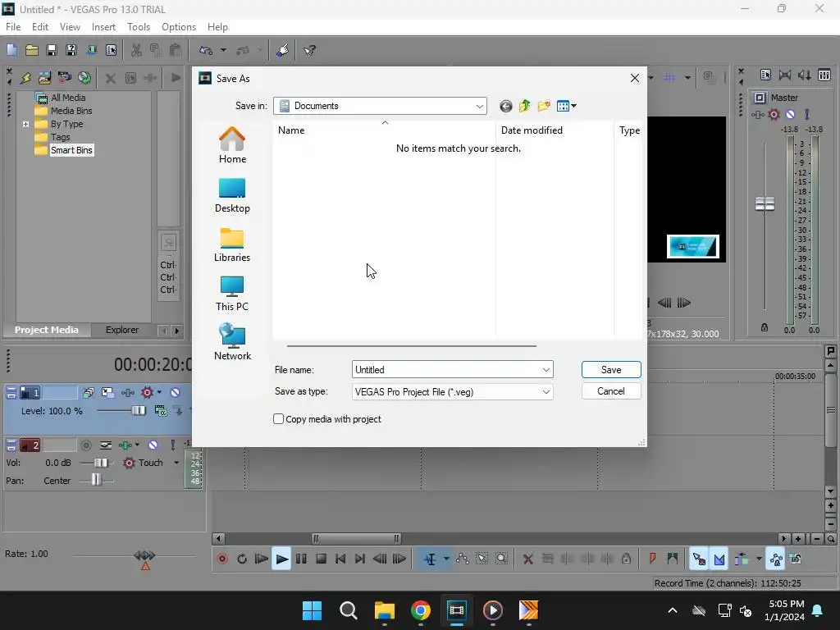Open the Desktop location in Save As sidebar

[x=232, y=195]
